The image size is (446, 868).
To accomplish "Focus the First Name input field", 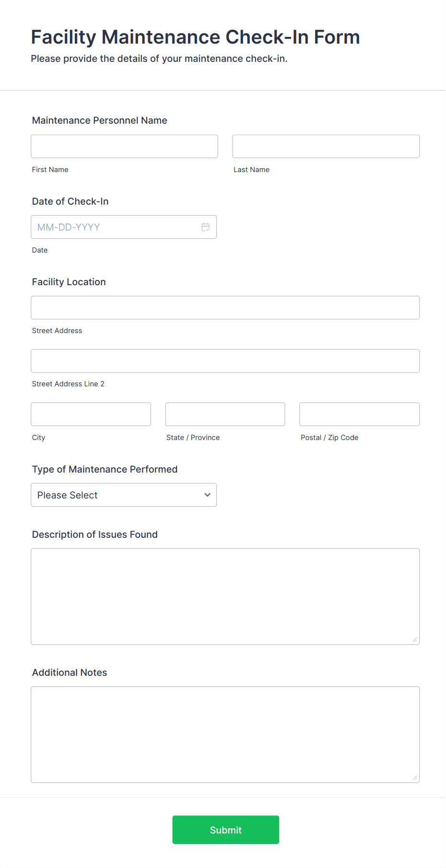I will (x=124, y=147).
